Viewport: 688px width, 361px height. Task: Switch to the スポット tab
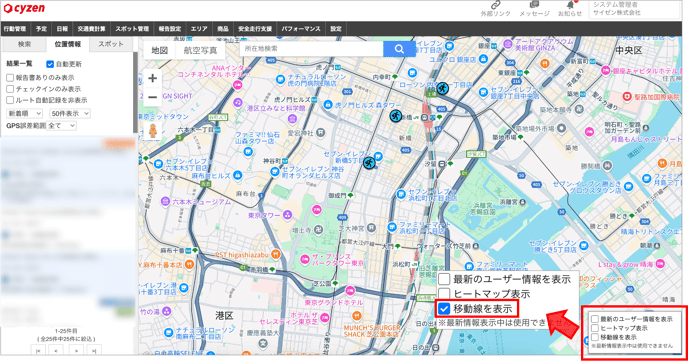point(111,44)
